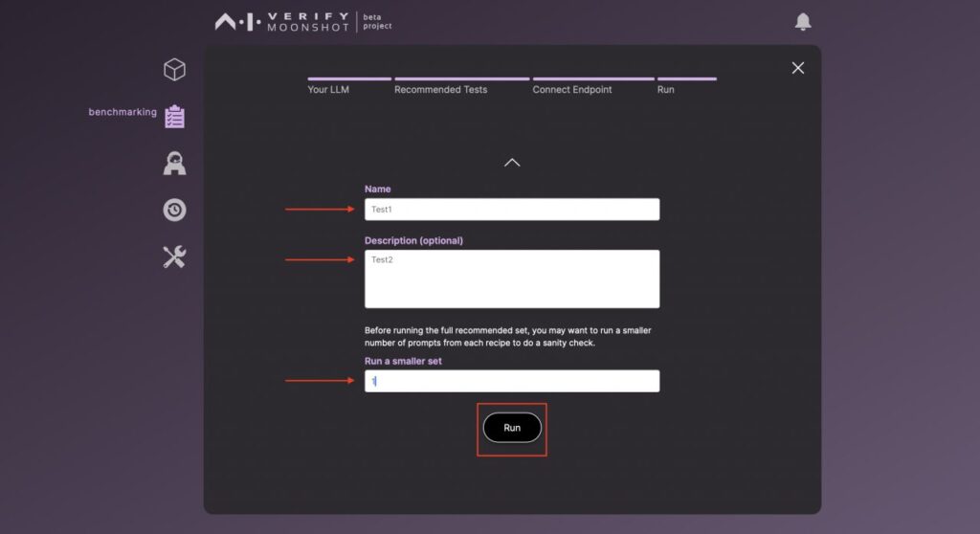Select the red teaming hooded figure icon
980x534 pixels.
(174, 164)
